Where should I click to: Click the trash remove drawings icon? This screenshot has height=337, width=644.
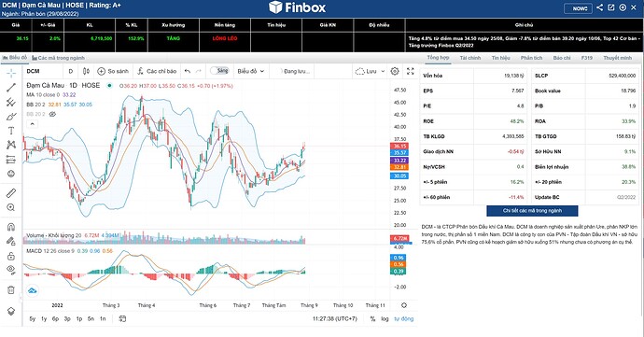click(x=11, y=290)
